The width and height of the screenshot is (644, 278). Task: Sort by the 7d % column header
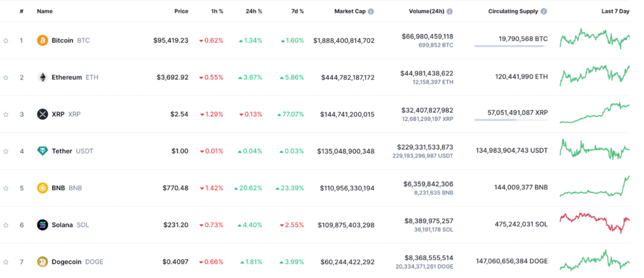click(x=297, y=11)
